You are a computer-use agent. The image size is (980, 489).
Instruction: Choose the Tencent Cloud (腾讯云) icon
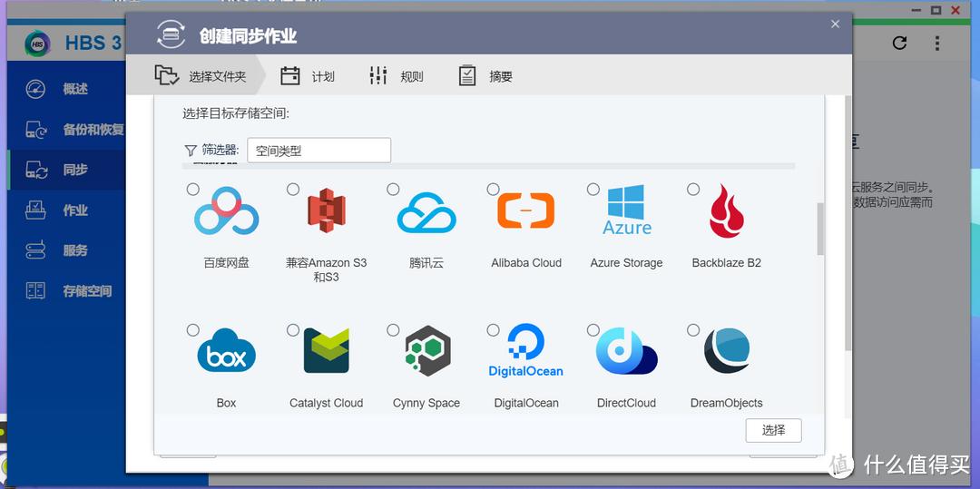click(426, 210)
